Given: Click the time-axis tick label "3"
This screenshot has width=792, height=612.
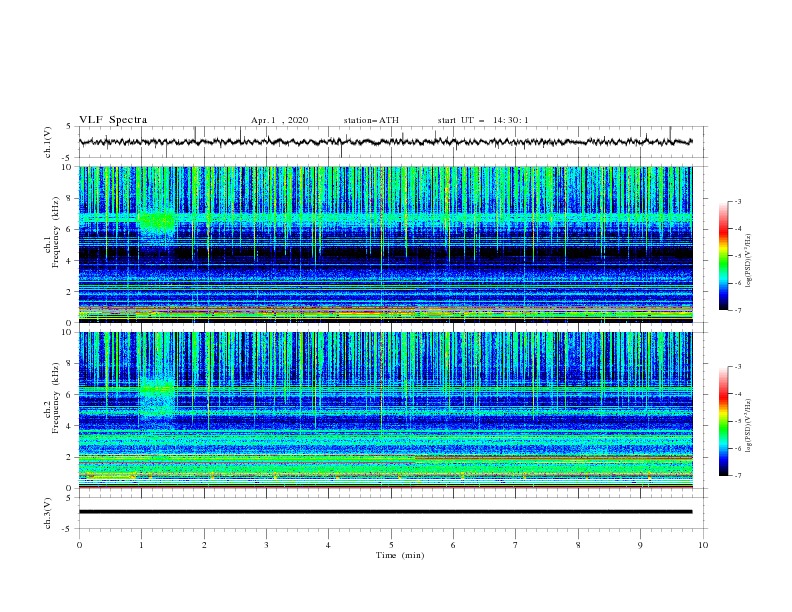Looking at the screenshot, I should click(x=266, y=545).
